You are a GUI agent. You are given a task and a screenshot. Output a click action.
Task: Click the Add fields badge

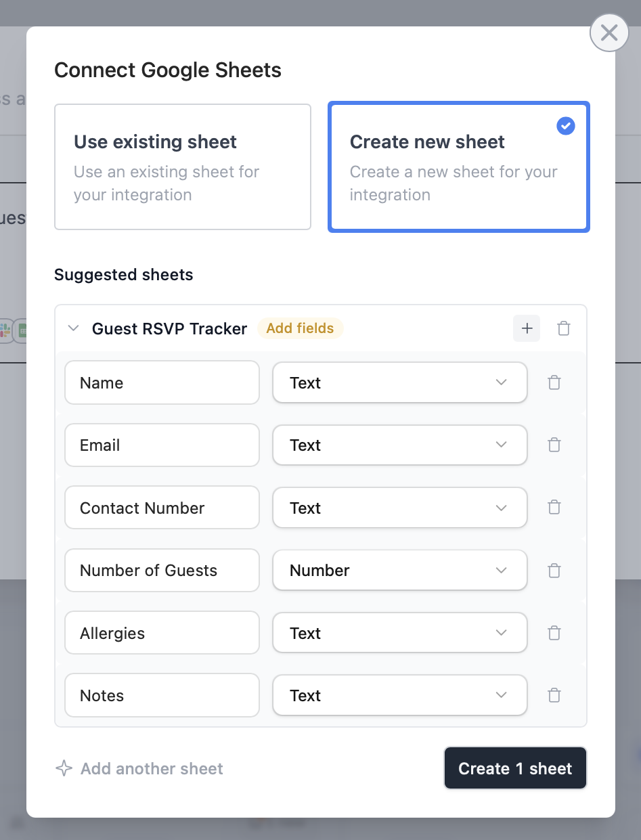[300, 328]
